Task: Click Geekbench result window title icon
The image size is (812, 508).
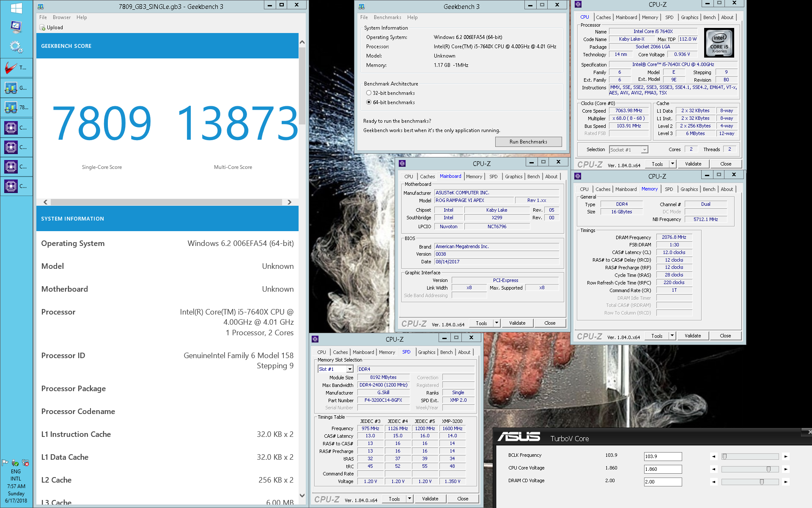Action: coord(40,6)
